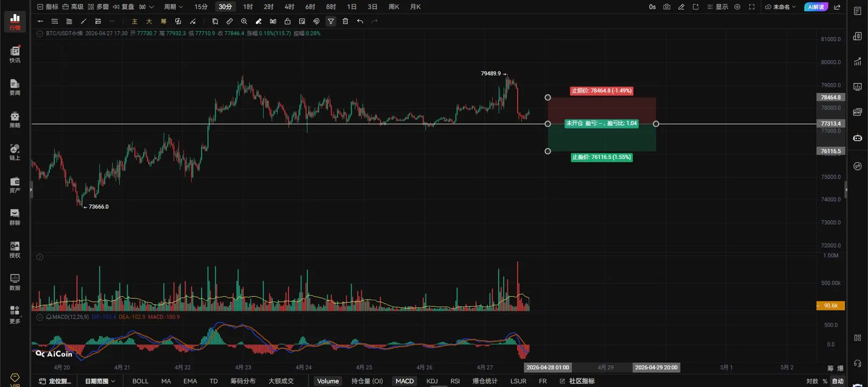This screenshot has height=387, width=868.
Task: Open the 日期范围 date range dropdown
Action: click(x=100, y=381)
